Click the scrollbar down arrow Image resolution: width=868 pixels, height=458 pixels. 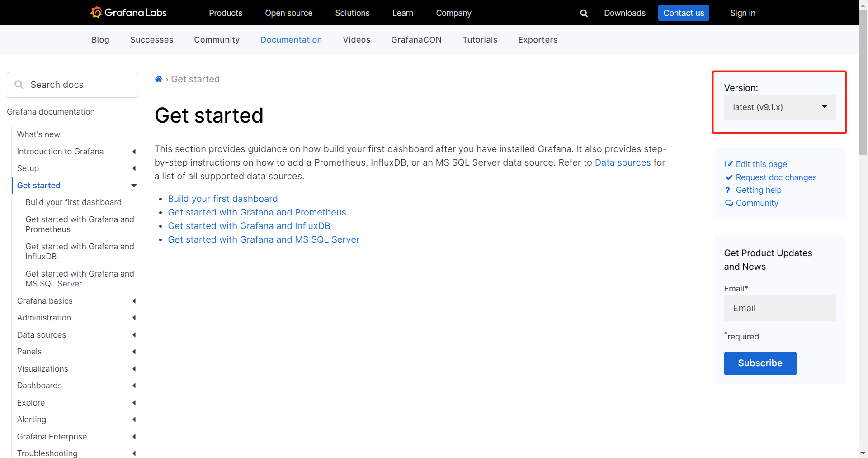(863, 453)
